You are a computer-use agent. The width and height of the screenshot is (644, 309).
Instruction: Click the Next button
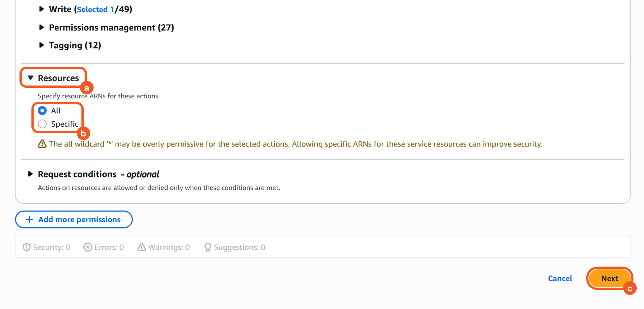(x=609, y=279)
